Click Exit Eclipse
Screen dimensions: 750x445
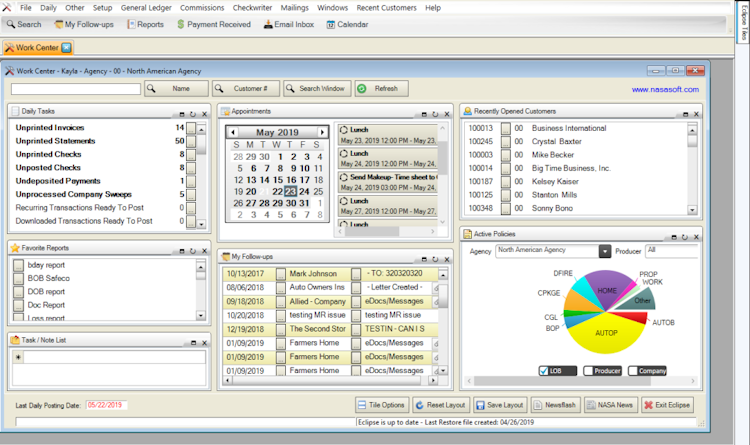(667, 405)
